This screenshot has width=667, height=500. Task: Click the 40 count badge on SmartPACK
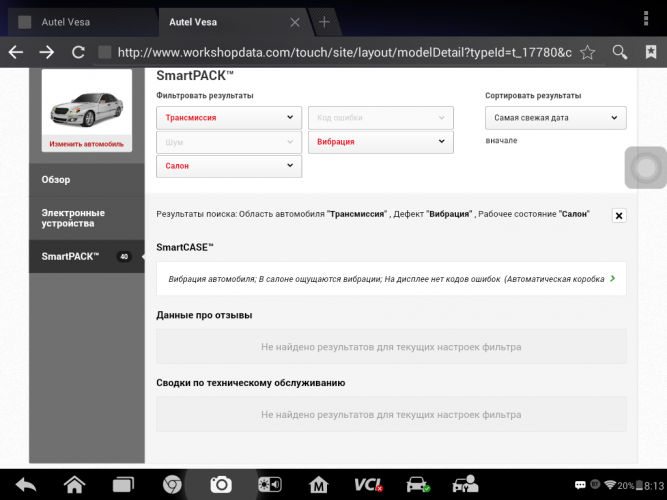coord(124,257)
